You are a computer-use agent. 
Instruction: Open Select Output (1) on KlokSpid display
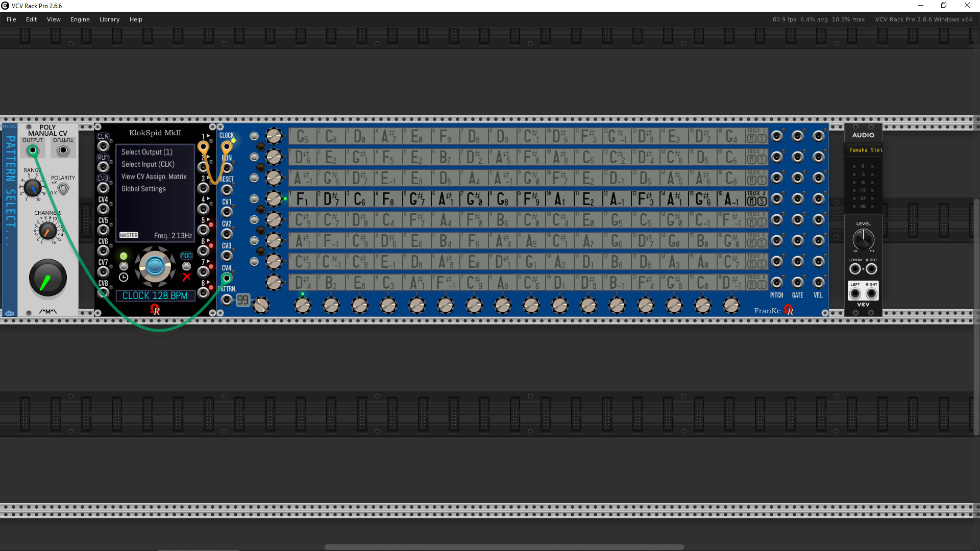pyautogui.click(x=147, y=152)
